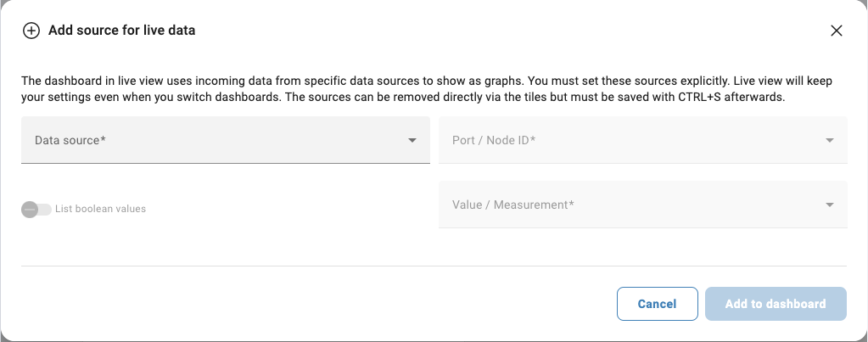This screenshot has height=342, width=868.
Task: Click the Value / Measurement dropdown arrow
Action: point(830,205)
